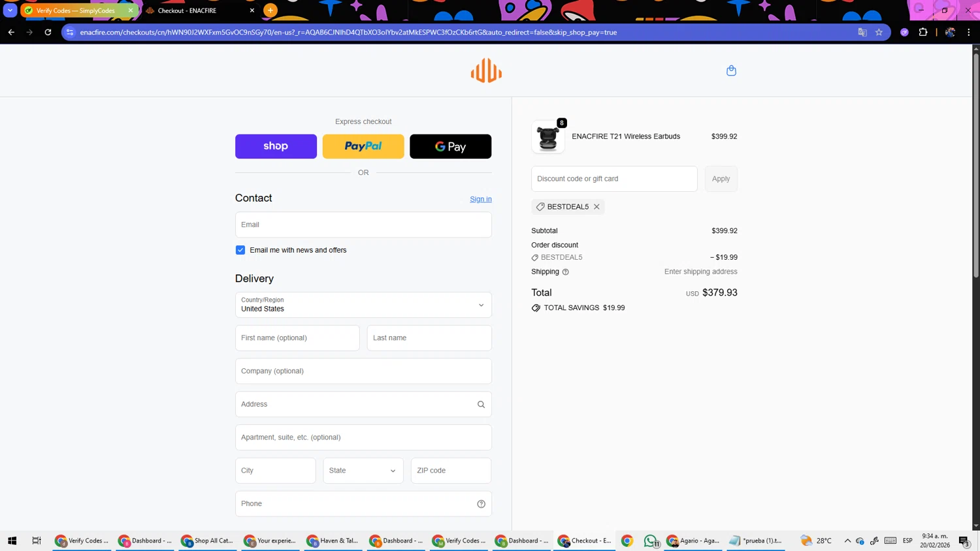This screenshot has width=980, height=551.
Task: Close the Verify Codes SimplyCodes tab
Action: [130, 10]
